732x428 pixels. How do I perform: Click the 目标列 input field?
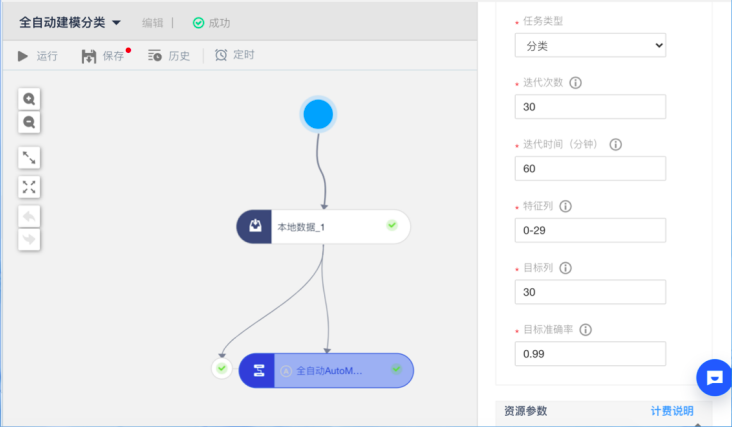(590, 292)
